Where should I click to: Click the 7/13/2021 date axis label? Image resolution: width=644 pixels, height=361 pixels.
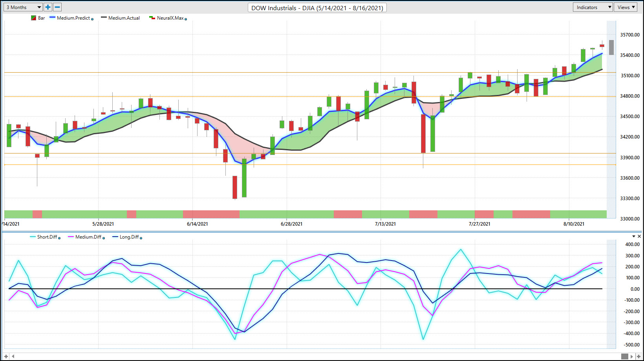pyautogui.click(x=385, y=224)
